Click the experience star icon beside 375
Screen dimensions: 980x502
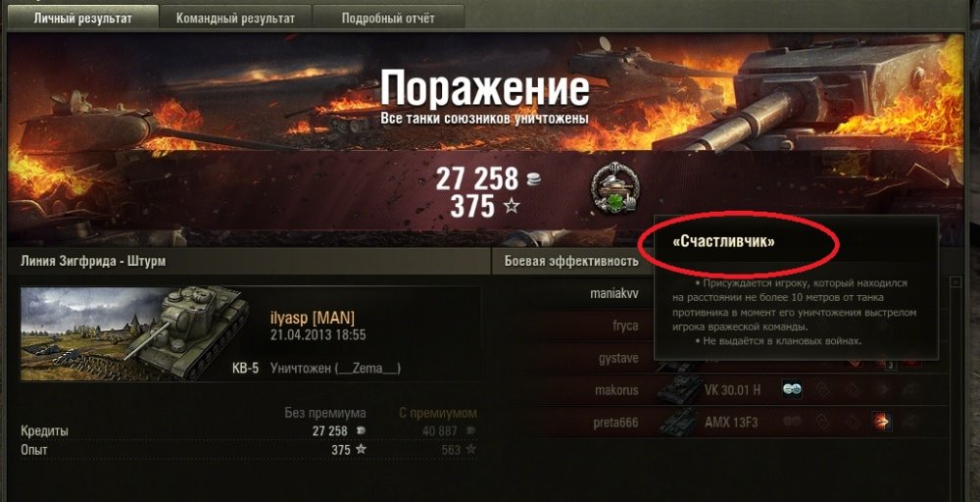512,205
